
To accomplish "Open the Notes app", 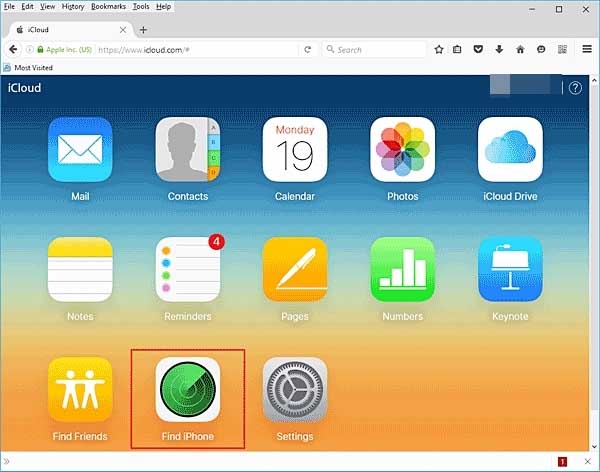I will pos(80,269).
